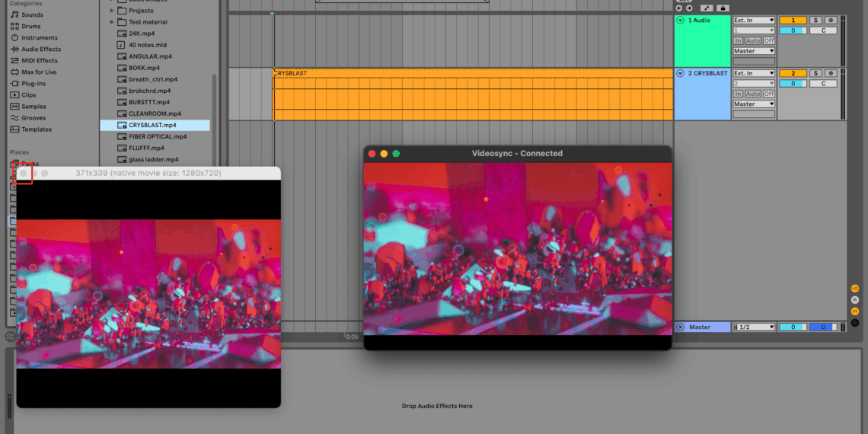Fold the 2 CRYSBLAST track
868x434 pixels.
[680, 74]
